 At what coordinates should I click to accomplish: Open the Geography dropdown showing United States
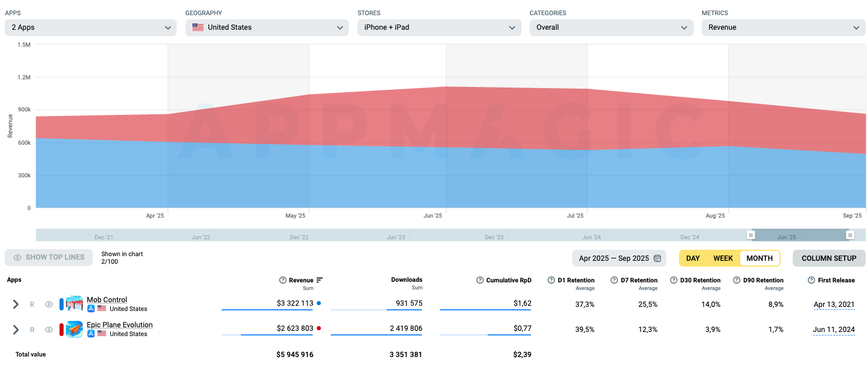point(267,27)
